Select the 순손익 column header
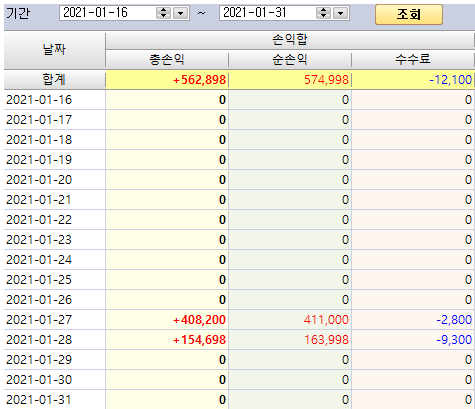 click(x=290, y=60)
